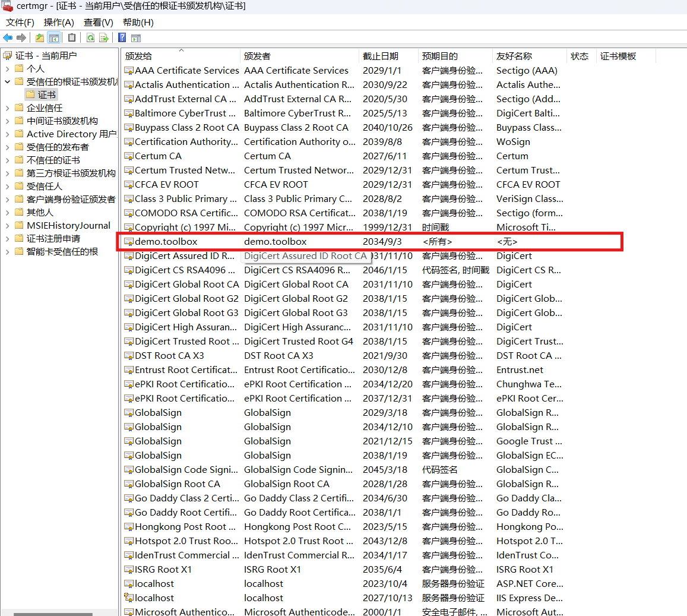Click the Paste clipboard toolbar icon

(72, 38)
